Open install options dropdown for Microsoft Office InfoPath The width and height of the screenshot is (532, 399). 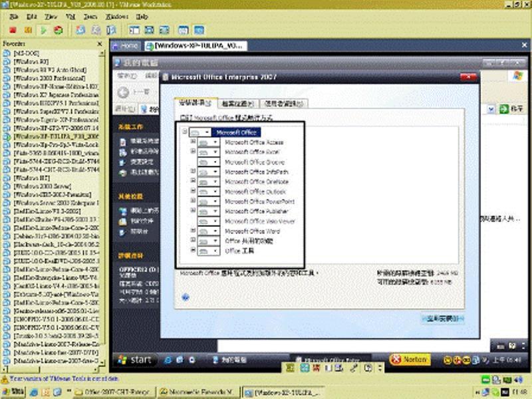(209, 172)
